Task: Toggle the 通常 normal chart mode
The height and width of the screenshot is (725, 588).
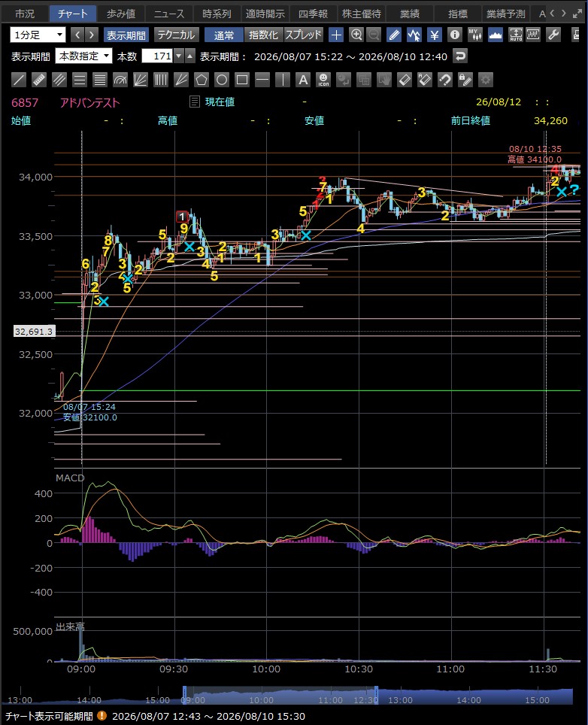Action: point(224,35)
